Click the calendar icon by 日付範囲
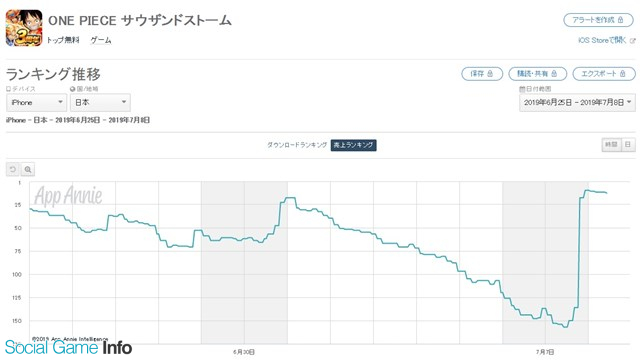640x360 pixels. coord(522,89)
